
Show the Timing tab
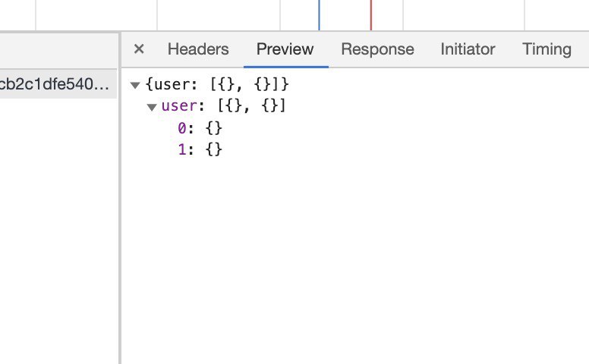(547, 49)
